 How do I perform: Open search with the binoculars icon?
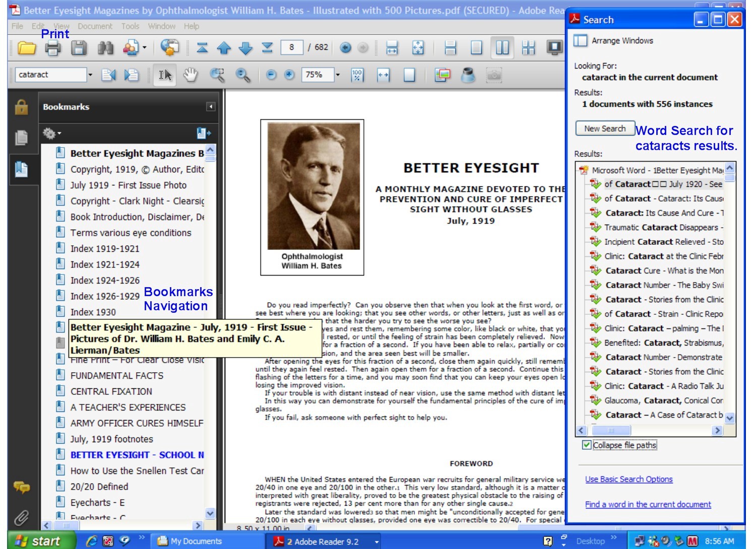click(x=105, y=48)
